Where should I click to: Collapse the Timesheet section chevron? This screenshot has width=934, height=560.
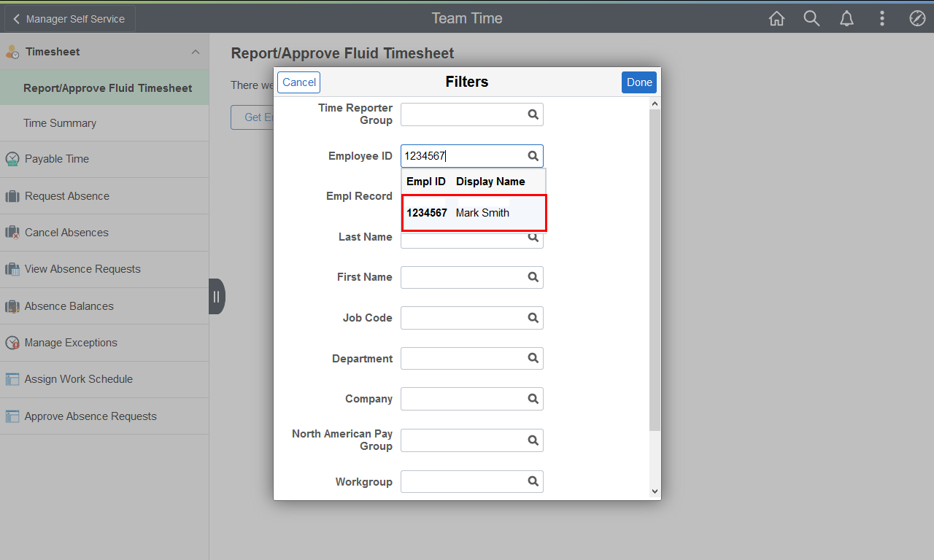pyautogui.click(x=195, y=52)
